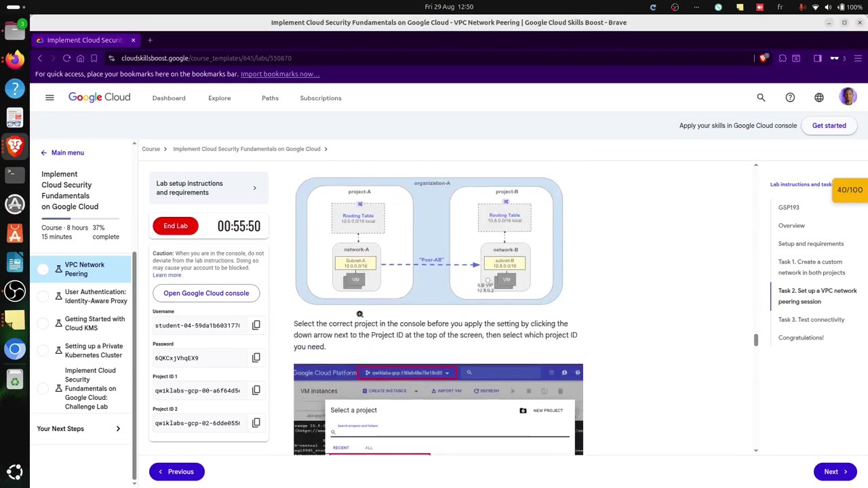The height and width of the screenshot is (488, 868).
Task: Copy the Password value
Action: point(256,358)
